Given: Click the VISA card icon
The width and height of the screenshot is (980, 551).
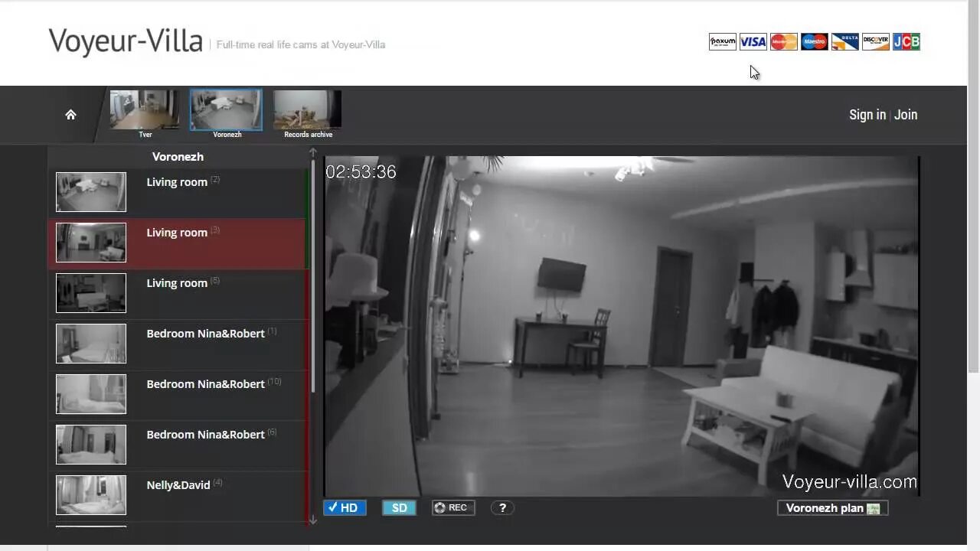Looking at the screenshot, I should tap(753, 42).
